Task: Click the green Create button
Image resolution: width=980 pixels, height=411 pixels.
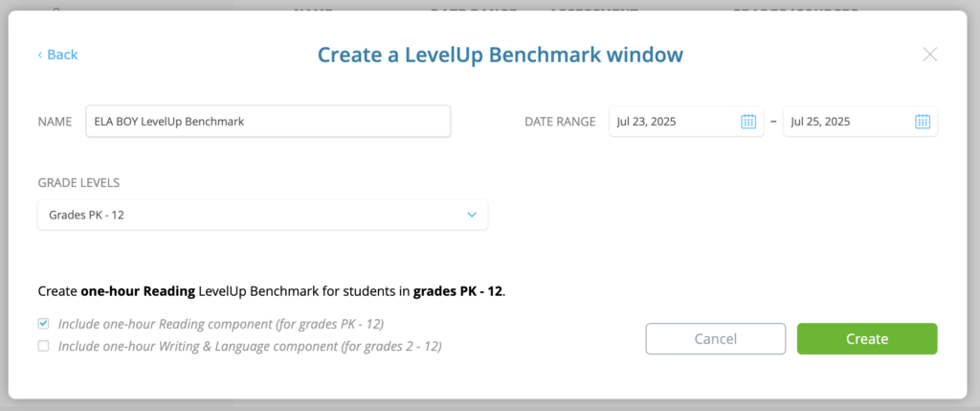Action: (x=867, y=339)
